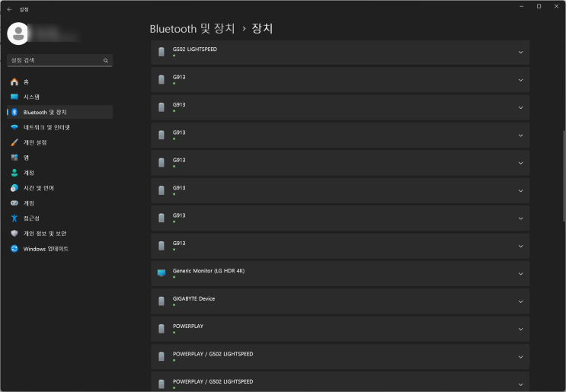The width and height of the screenshot is (566, 392).
Task: Select the first POWERPLAY / G502 LIGHTSPEED row text
Action: click(x=213, y=354)
